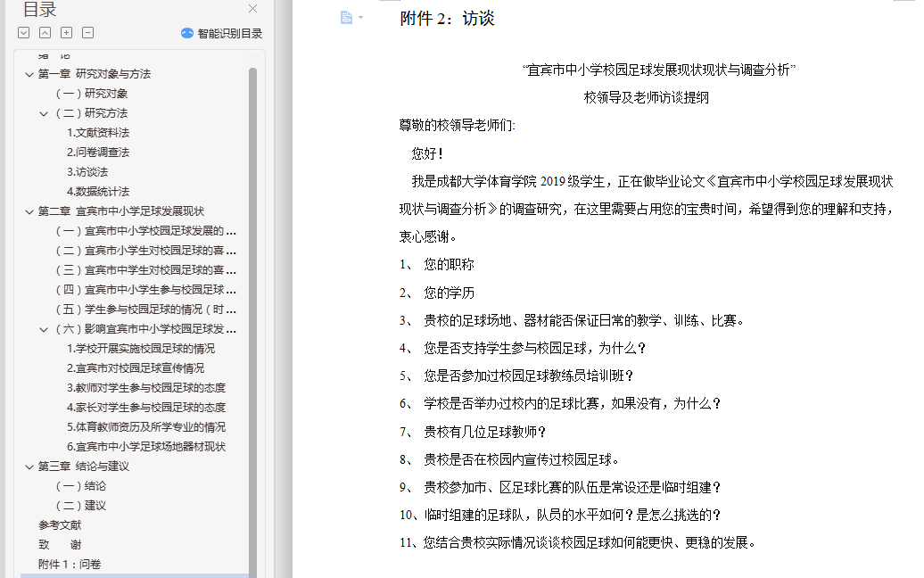Click question 11 about 更快、更稳的发展
Screen dimensions: 924x578
[x=578, y=542]
